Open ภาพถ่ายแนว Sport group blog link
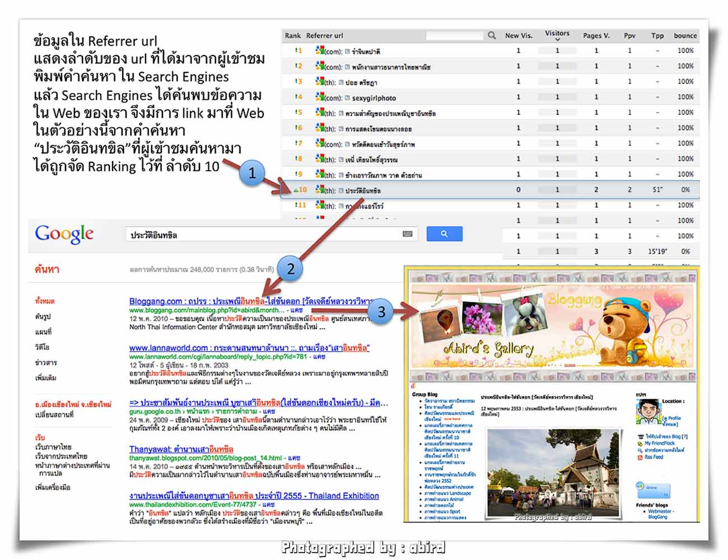The height and width of the screenshot is (560, 728). tap(442, 511)
